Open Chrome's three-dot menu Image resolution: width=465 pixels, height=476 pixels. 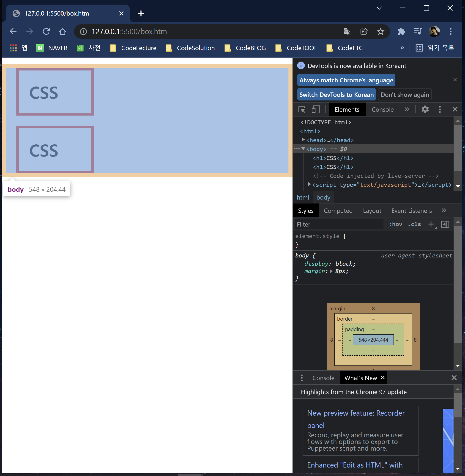[451, 32]
